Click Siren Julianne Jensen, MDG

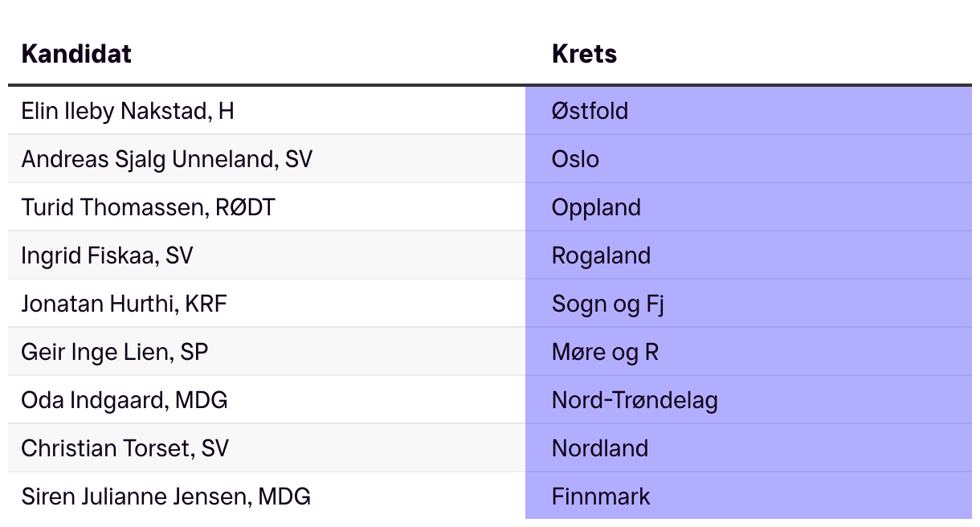[165, 496]
